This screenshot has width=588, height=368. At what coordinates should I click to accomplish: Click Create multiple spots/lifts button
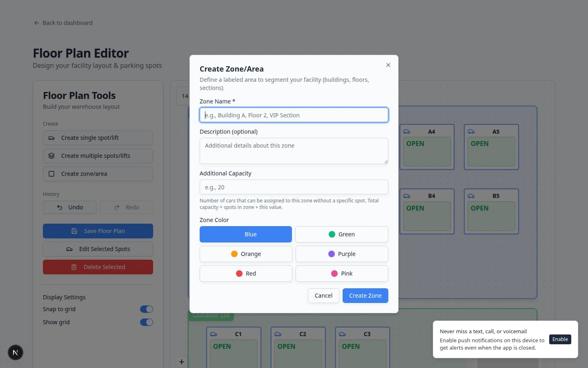(x=98, y=156)
